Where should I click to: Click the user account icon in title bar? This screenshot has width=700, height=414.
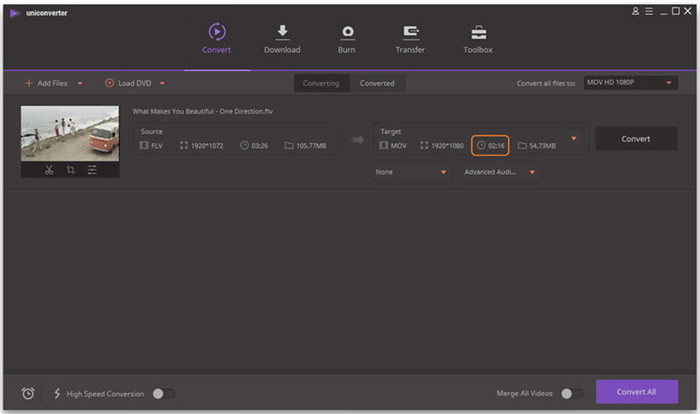click(636, 11)
